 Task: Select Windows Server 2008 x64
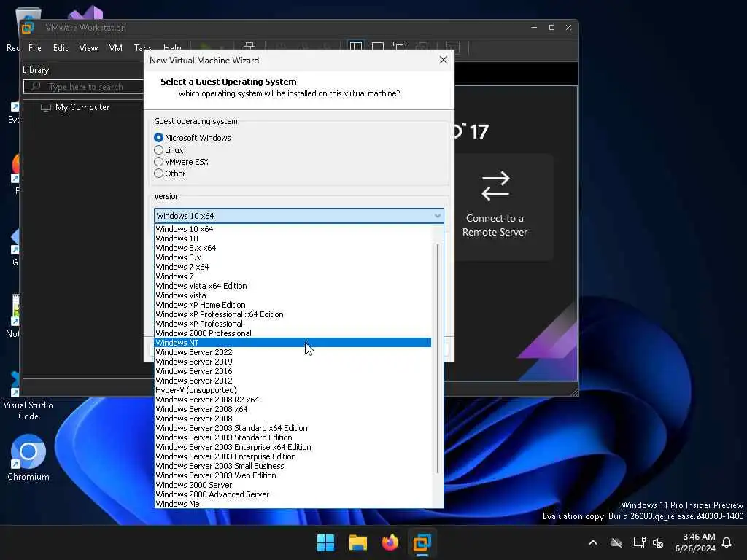pos(293,409)
